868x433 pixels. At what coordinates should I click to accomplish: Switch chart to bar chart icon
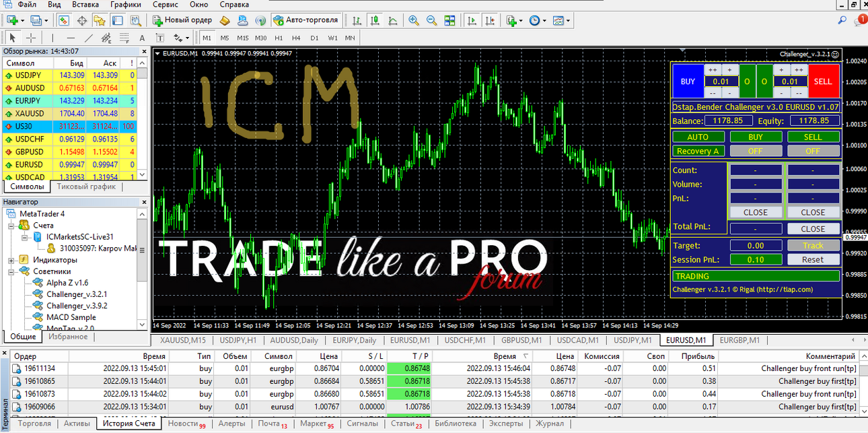pos(355,20)
